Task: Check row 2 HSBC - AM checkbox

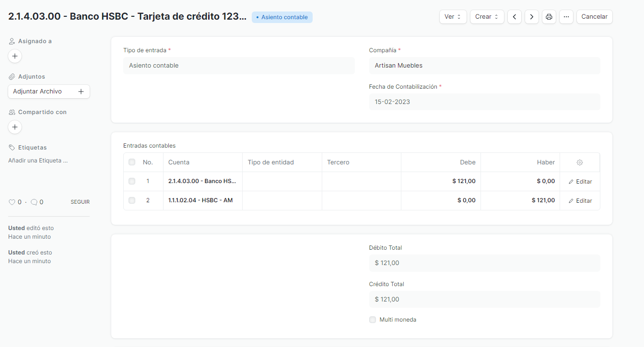Action: click(x=132, y=200)
